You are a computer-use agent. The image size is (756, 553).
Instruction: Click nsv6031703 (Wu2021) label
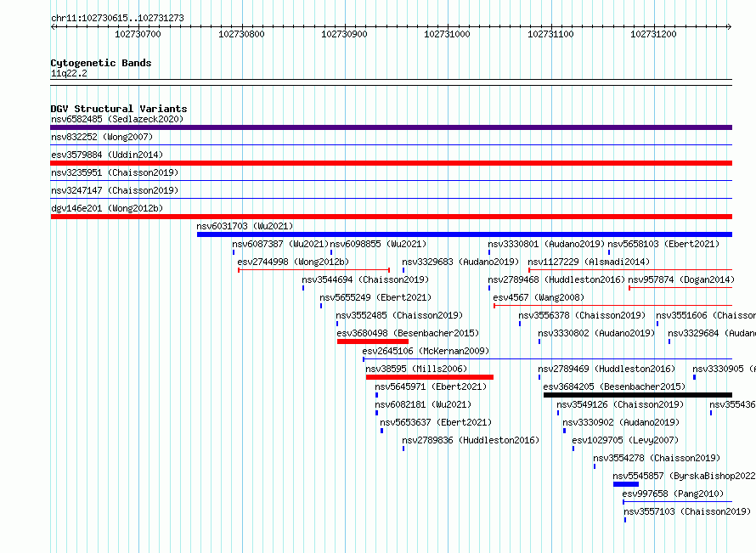245,226
